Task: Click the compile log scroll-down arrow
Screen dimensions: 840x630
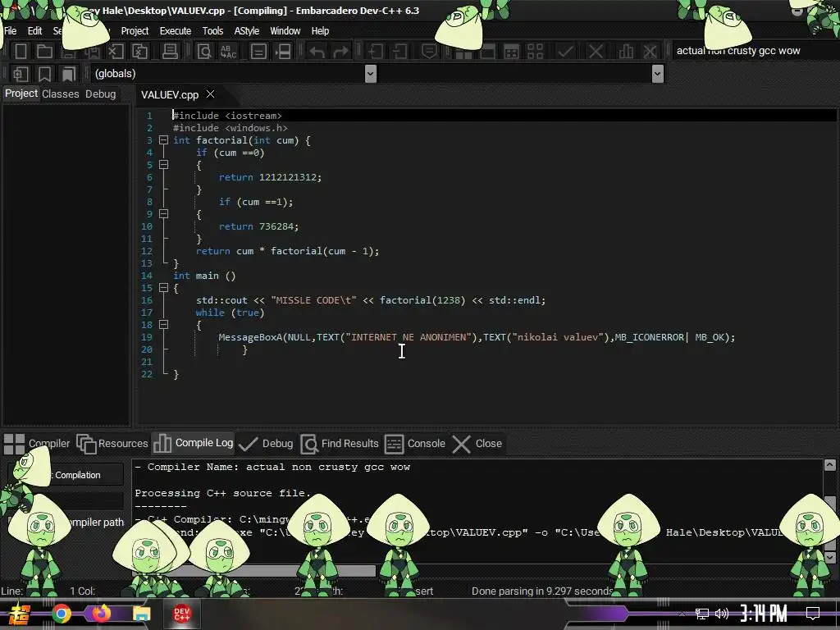Action: (830, 557)
